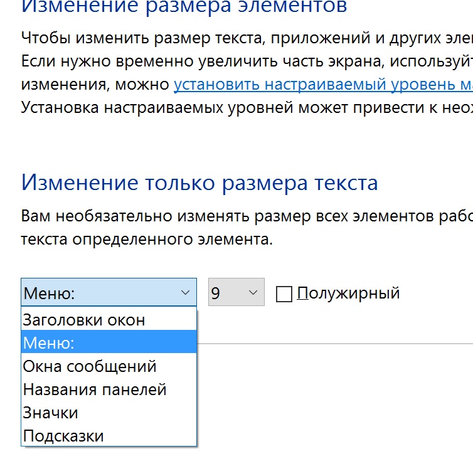The image size is (473, 476).
Task: Click the chevron in the Меню: combo box
Action: [x=185, y=293]
